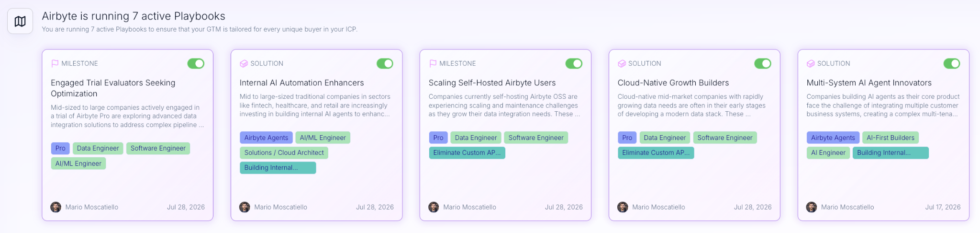Click Software Engineer tag on Scaling Self-Hosted card
This screenshot has width=980, height=233.
(536, 138)
